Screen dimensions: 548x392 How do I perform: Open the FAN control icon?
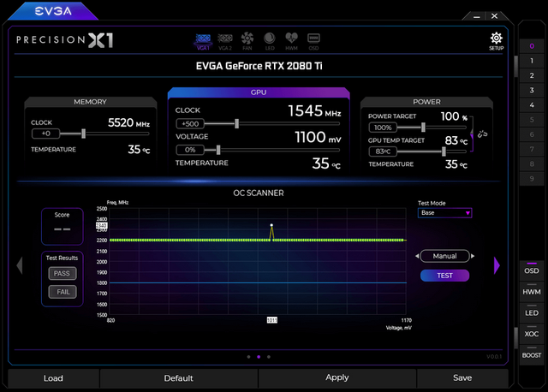coord(247,41)
